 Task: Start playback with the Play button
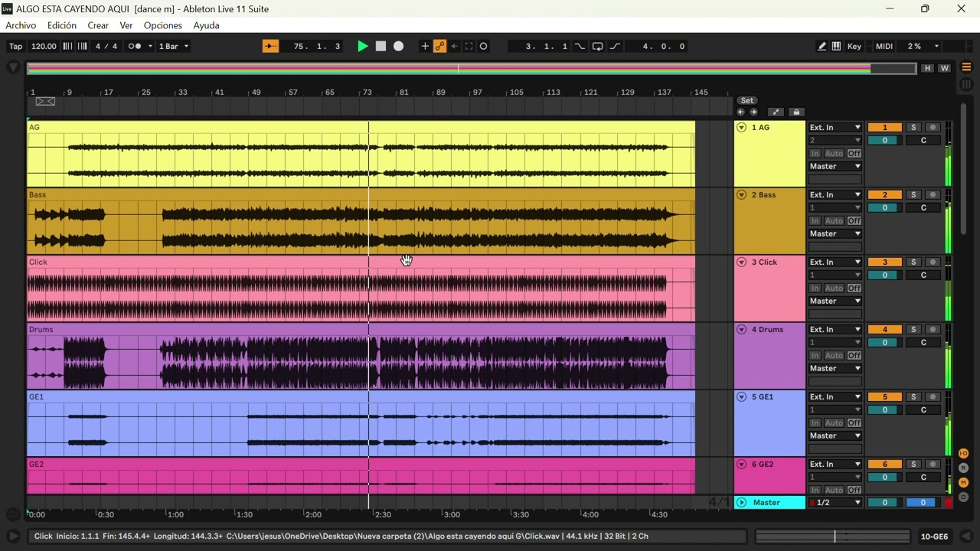coord(363,47)
